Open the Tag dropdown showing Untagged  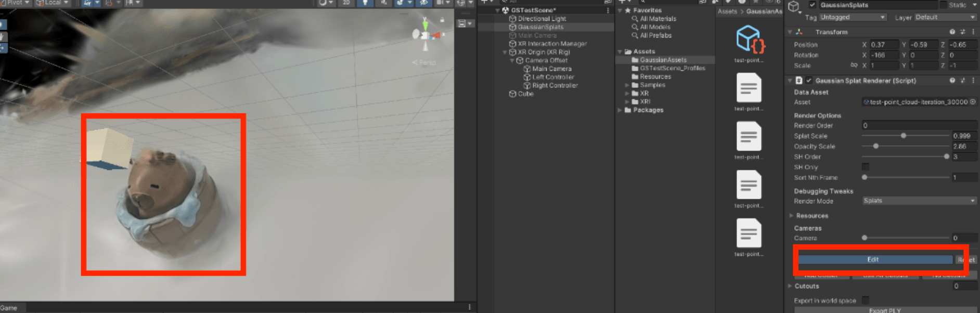click(853, 17)
